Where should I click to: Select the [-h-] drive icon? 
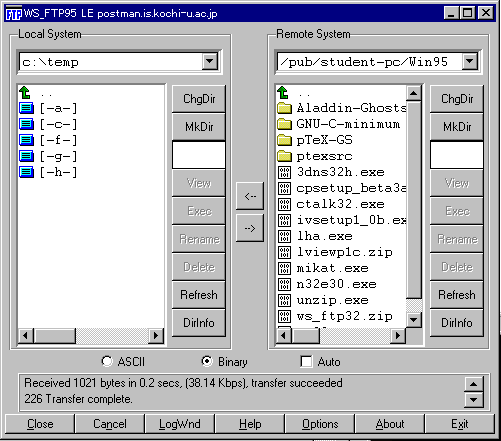(x=26, y=172)
